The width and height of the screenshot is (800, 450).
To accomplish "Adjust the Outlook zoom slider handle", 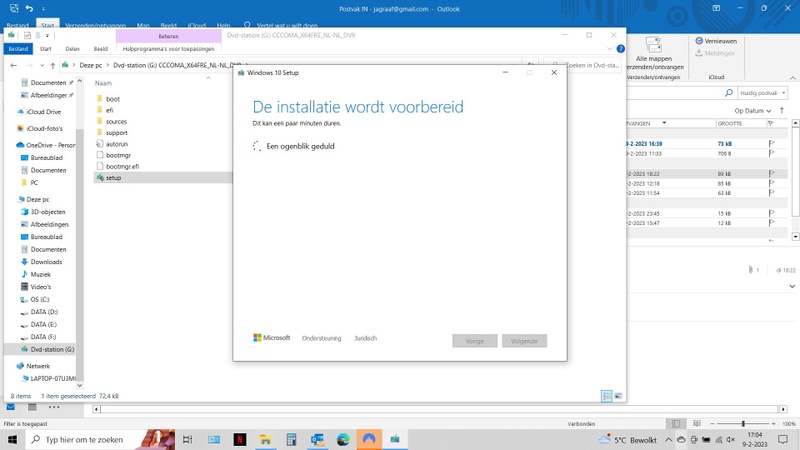I will coord(743,423).
